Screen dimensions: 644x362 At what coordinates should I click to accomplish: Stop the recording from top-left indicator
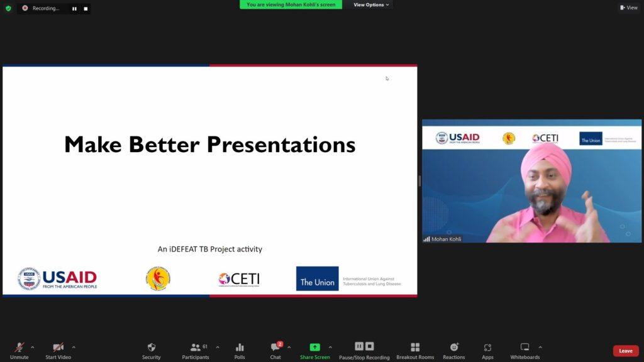tap(86, 9)
